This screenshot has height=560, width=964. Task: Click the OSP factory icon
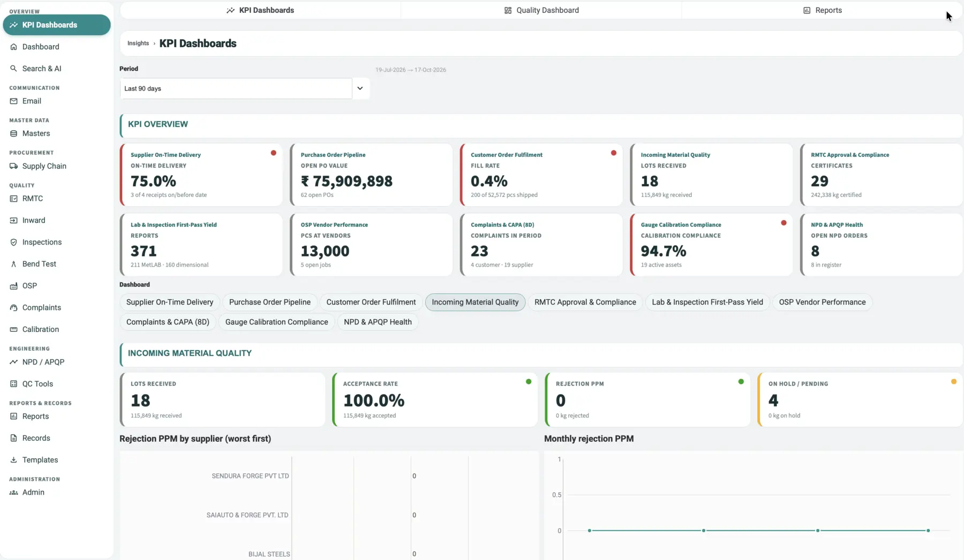(x=13, y=286)
